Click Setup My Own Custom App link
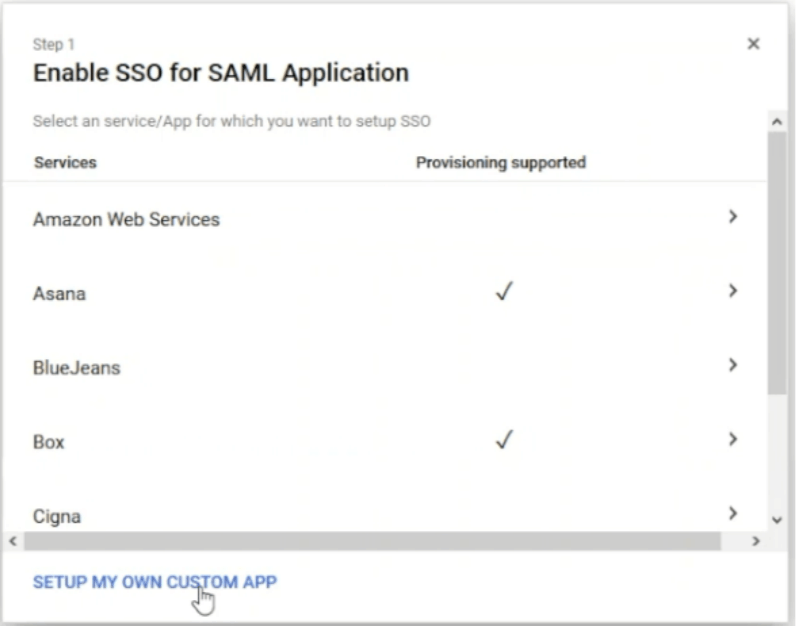 (x=155, y=582)
